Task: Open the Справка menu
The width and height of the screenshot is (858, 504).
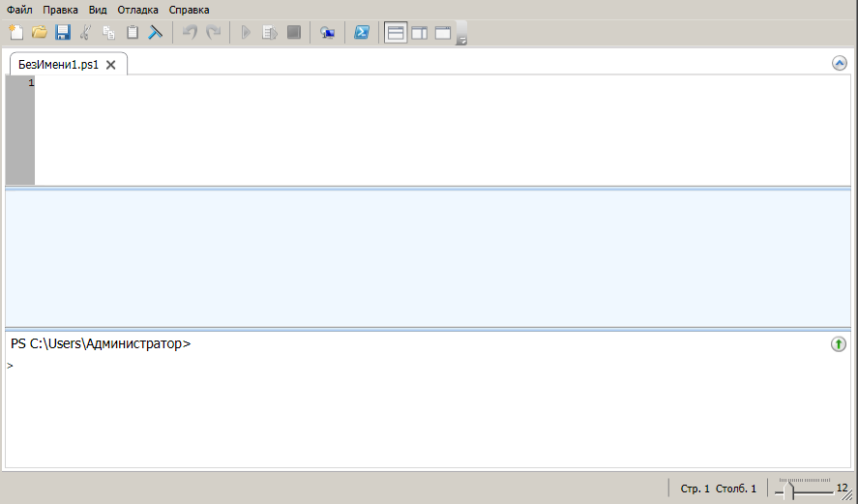Action: click(189, 10)
